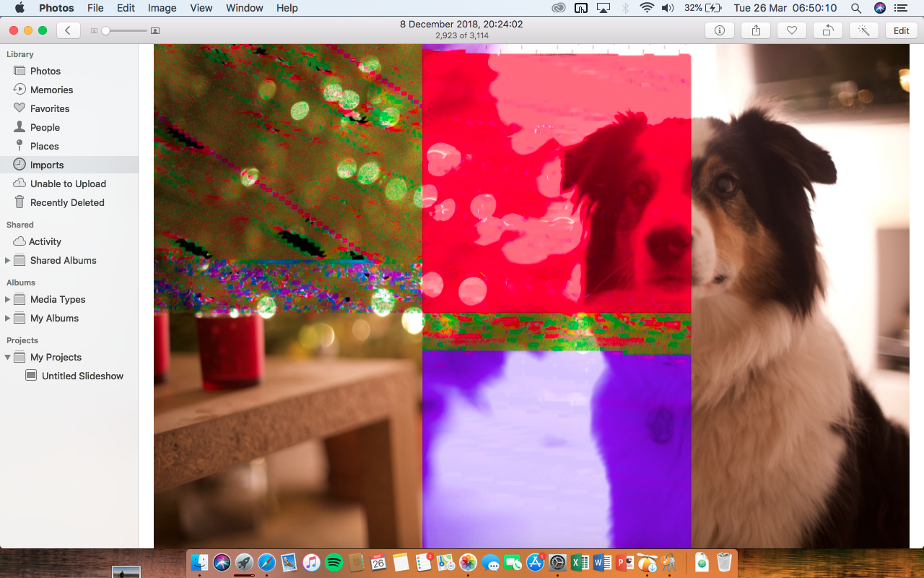Launch Safari from the Dock
The image size is (924, 578).
tap(266, 562)
